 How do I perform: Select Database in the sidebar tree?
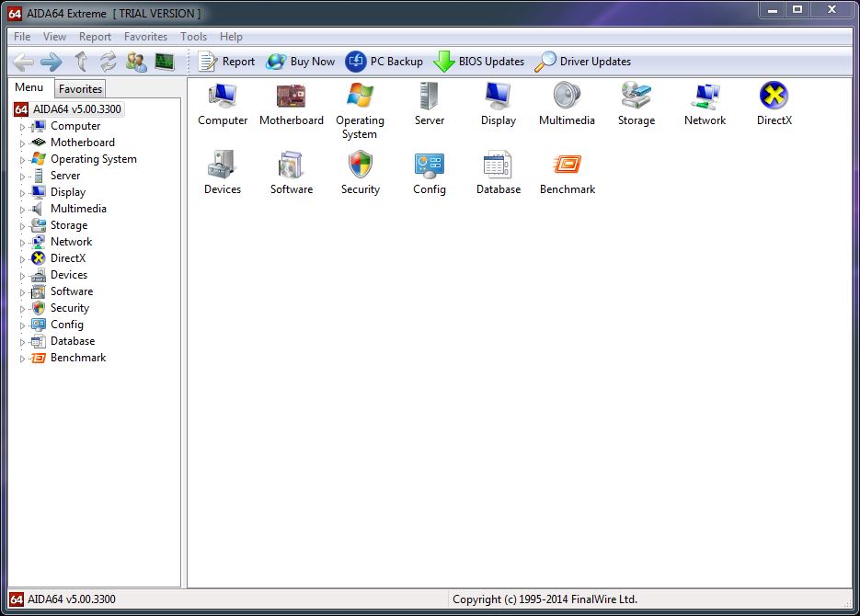click(x=73, y=341)
